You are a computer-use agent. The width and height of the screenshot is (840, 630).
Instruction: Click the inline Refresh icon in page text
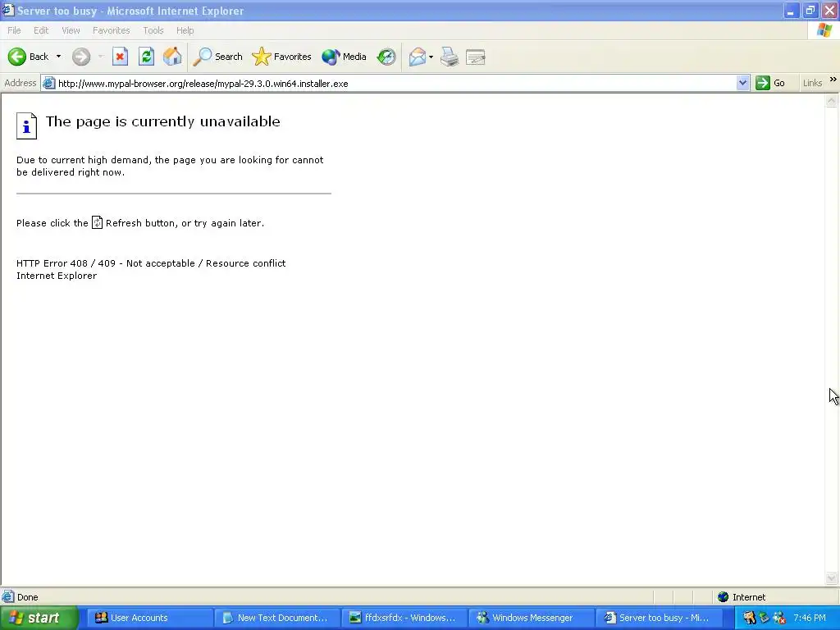tap(97, 222)
